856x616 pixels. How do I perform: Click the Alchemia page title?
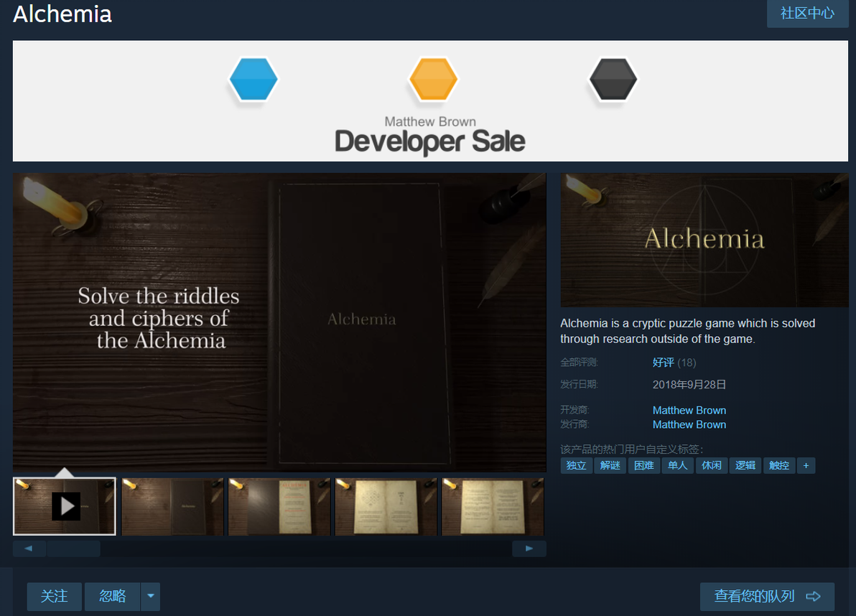pyautogui.click(x=62, y=14)
